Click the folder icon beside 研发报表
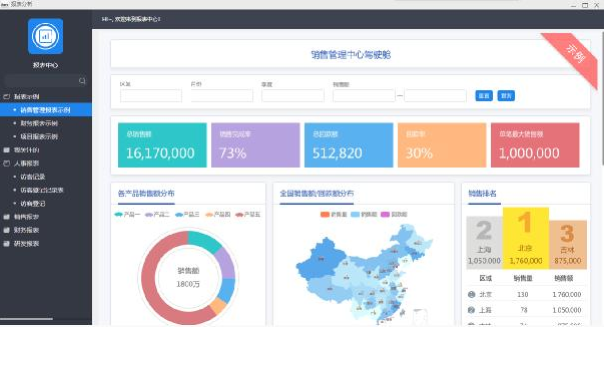Screen dimensions: 604x375 tap(7, 244)
